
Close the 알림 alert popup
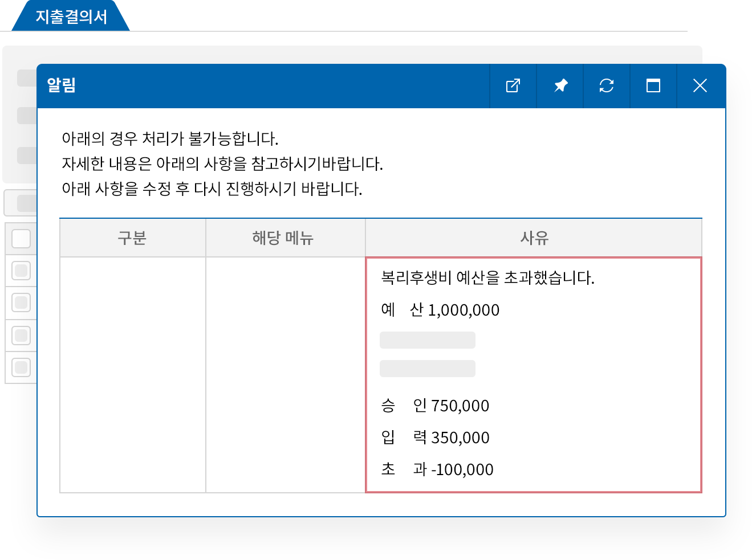[700, 86]
